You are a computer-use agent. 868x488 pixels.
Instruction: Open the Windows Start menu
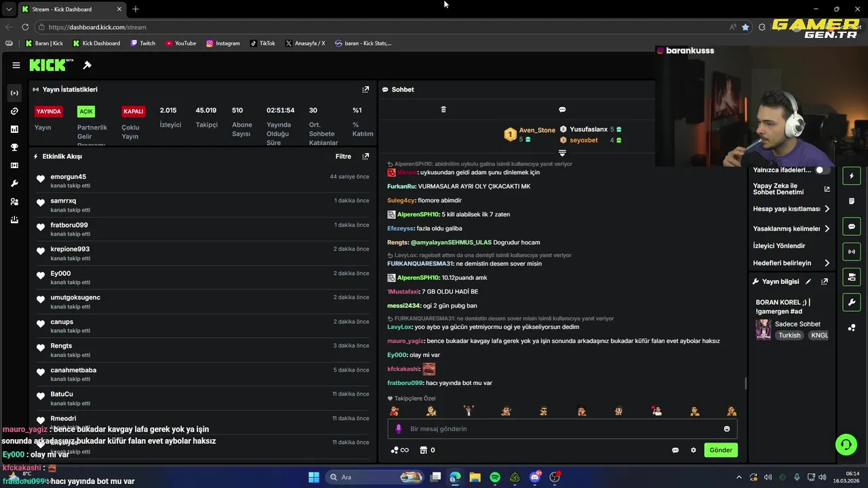[314, 477]
